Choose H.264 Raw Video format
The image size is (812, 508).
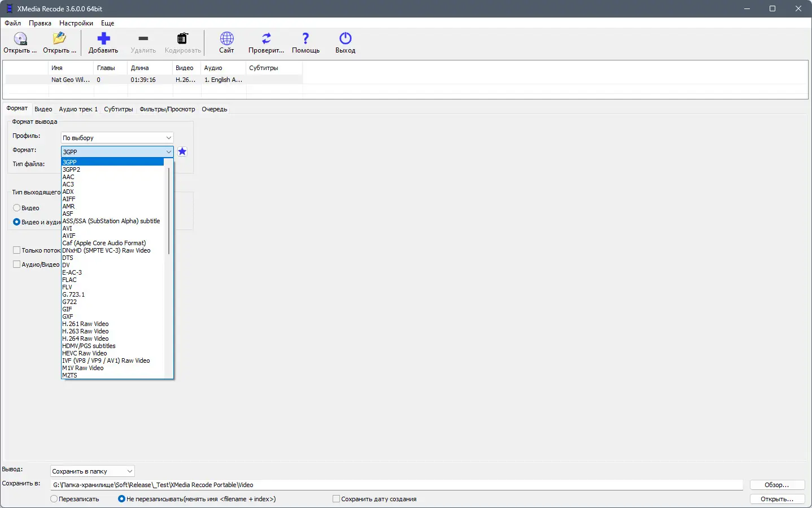(x=112, y=338)
